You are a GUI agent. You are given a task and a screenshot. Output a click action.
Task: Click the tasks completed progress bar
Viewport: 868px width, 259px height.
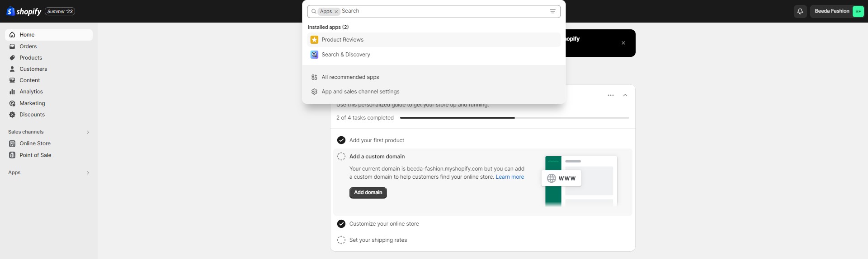pyautogui.click(x=514, y=118)
